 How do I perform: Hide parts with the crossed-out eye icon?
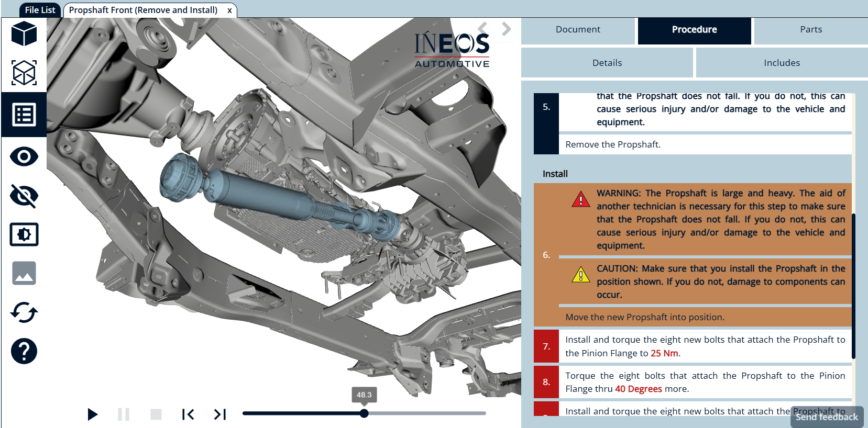24,196
